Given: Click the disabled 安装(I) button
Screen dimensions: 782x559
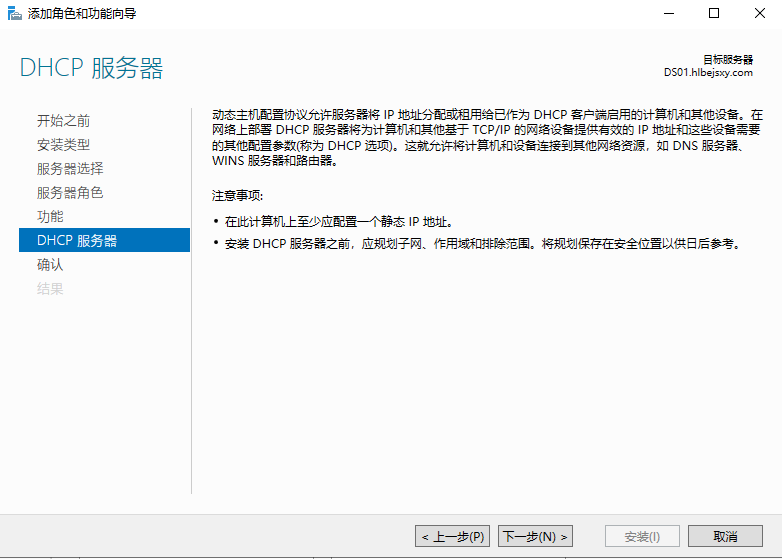Looking at the screenshot, I should click(642, 537).
